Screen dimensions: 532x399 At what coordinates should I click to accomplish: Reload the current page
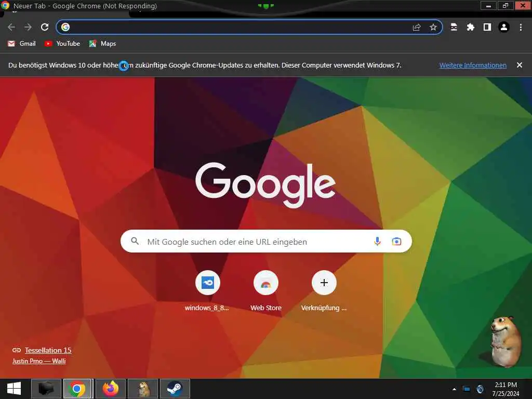click(45, 27)
